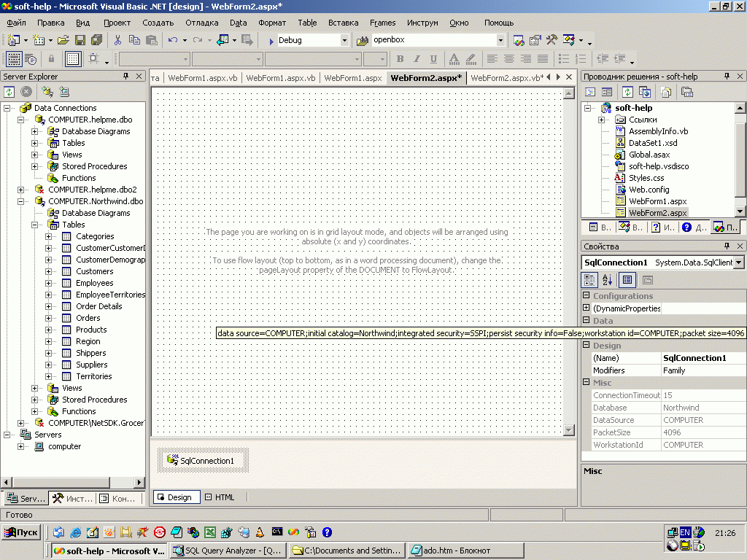
Task: Switch to the WebForm2.aspx.vb* document tab
Action: [507, 78]
